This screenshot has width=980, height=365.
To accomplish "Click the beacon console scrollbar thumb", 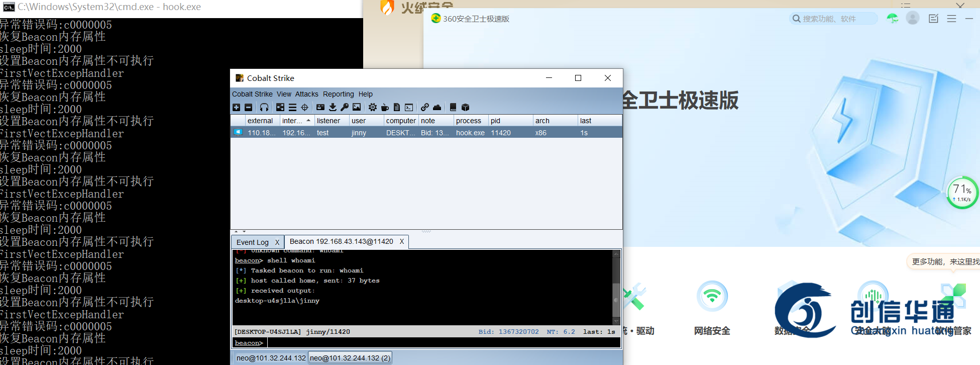I will (x=616, y=300).
